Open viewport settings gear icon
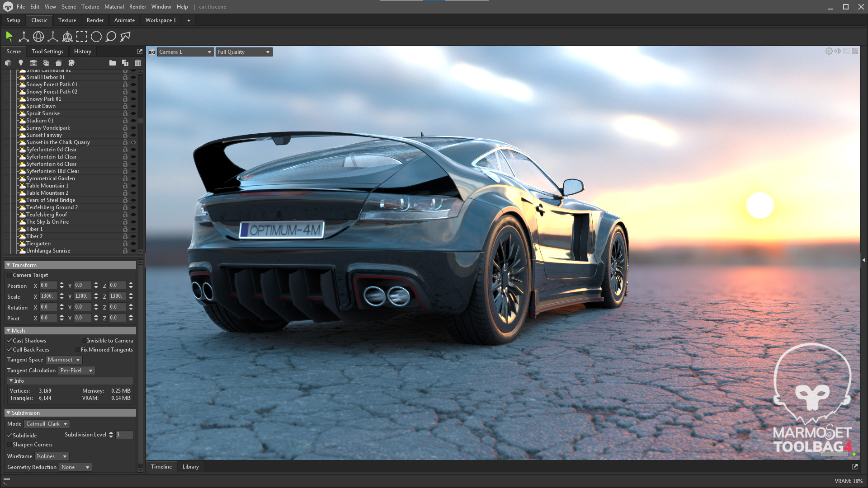The image size is (868, 488). 829,51
